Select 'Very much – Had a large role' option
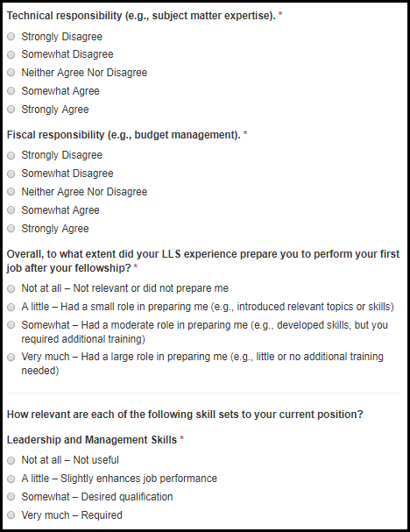 [x=11, y=357]
